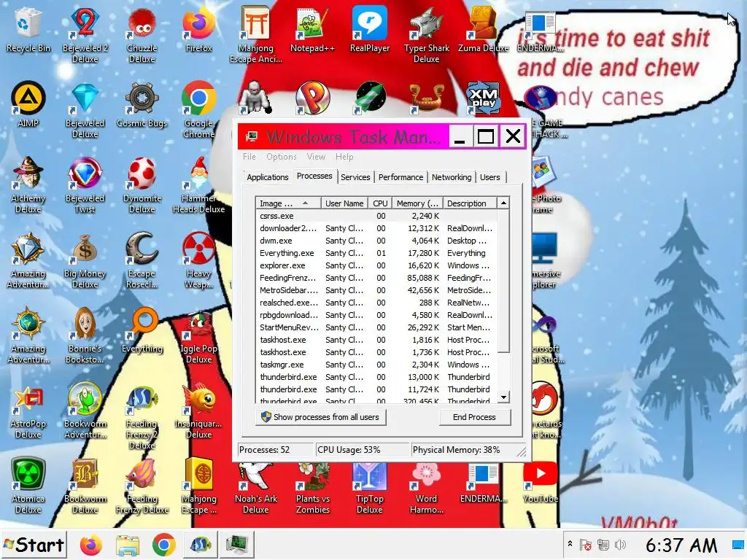The image size is (747, 560).
Task: Open the File menu in Task Manager
Action: tap(249, 157)
